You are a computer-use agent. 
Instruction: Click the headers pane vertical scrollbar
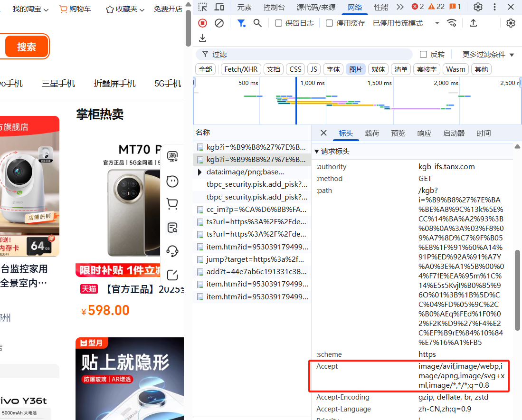click(x=517, y=290)
